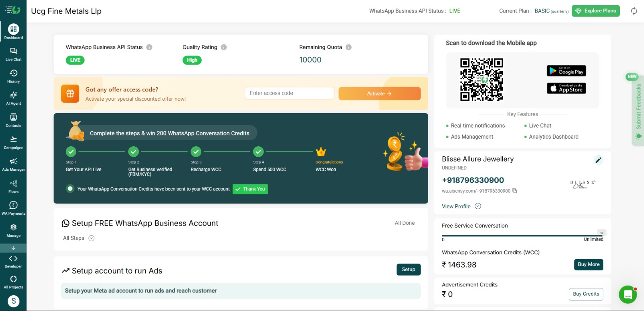Open Flows icon in sidebar

pyautogui.click(x=13, y=183)
